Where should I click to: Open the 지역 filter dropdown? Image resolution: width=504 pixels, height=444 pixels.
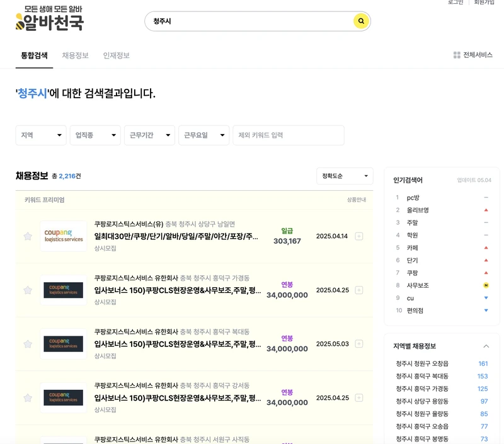click(x=40, y=135)
